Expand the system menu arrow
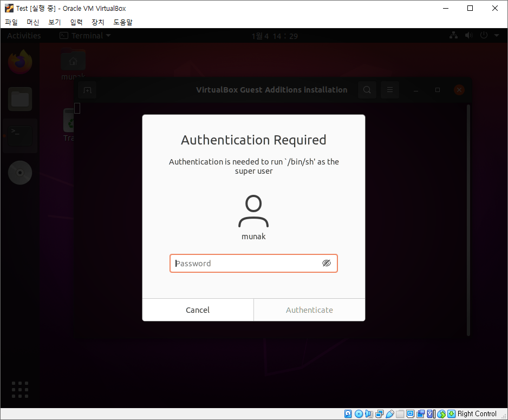 tap(496, 35)
